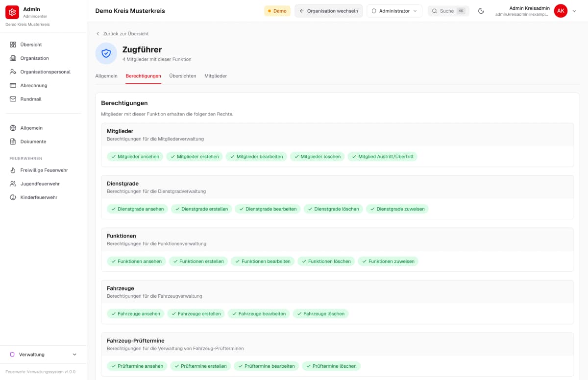Open Abrechnung in the sidebar
This screenshot has width=588, height=380.
click(44, 86)
